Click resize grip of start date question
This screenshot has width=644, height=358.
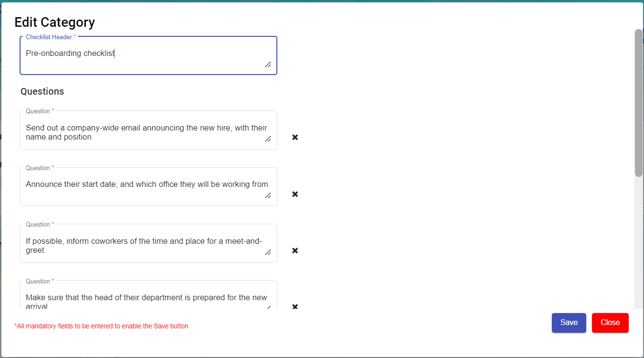[x=268, y=195]
